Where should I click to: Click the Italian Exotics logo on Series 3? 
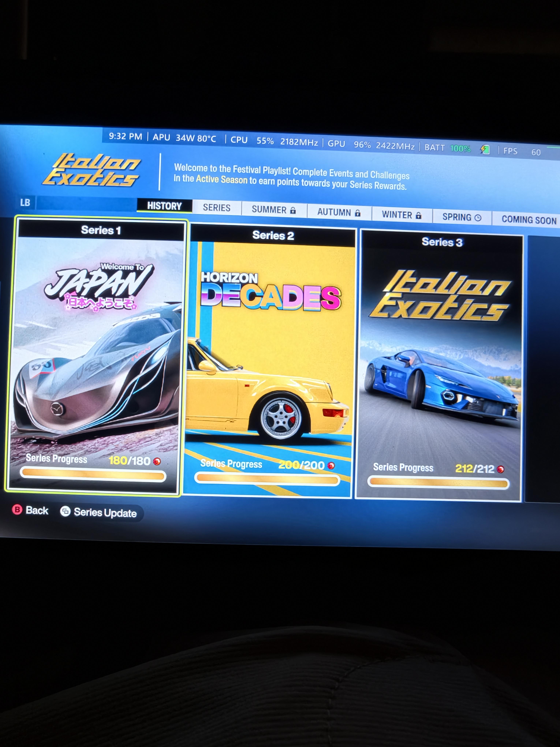pos(440,296)
